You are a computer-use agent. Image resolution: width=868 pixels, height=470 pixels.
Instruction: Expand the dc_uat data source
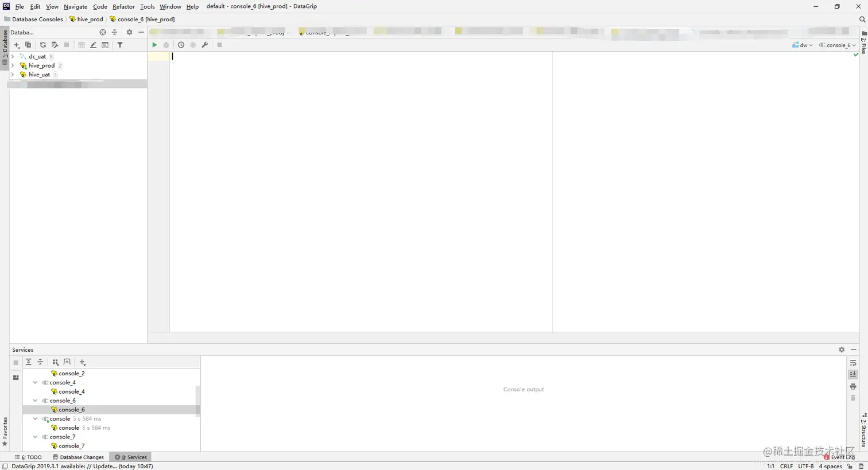click(13, 56)
